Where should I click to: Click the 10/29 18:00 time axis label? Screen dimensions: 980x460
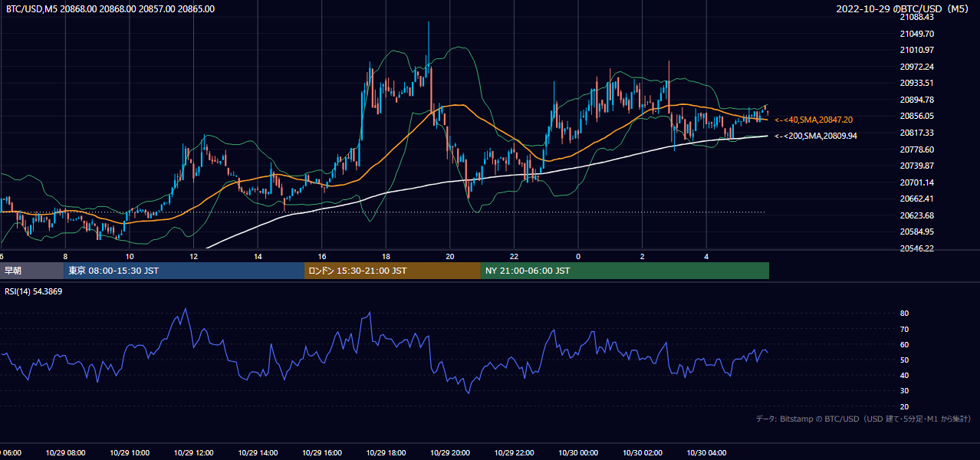(x=386, y=454)
